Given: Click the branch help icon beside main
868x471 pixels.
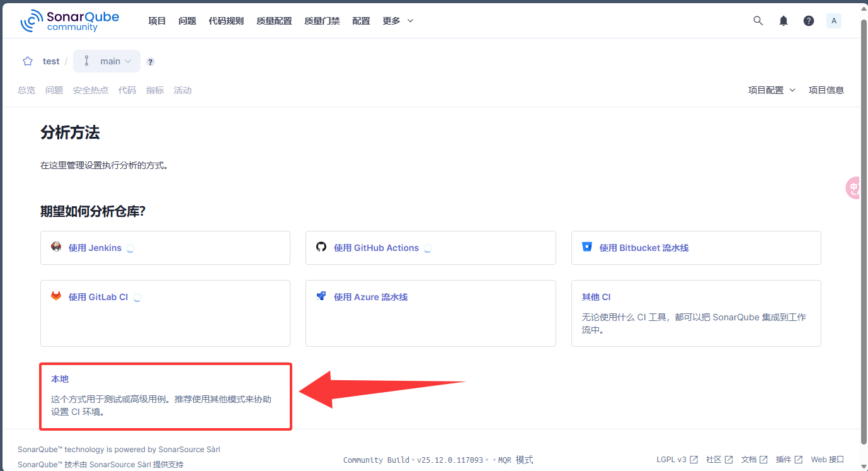Looking at the screenshot, I should pos(151,62).
